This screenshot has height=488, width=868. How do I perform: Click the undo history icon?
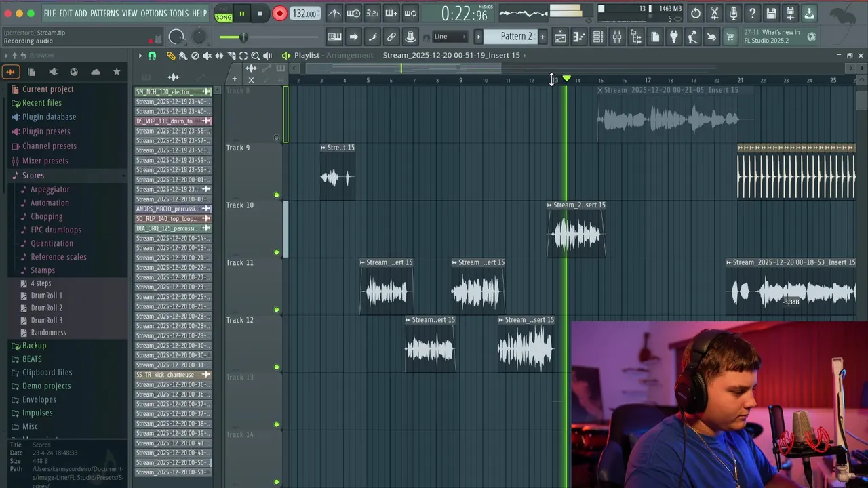tap(696, 14)
